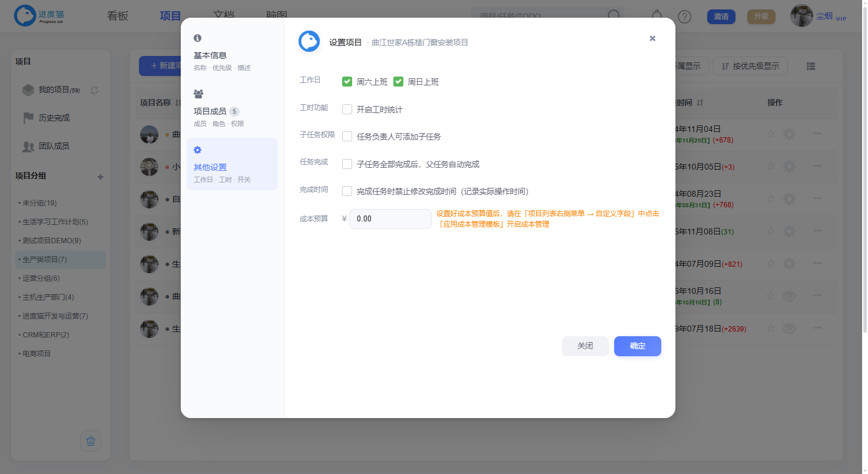Check 完成任务时禁止修改完成时间 option
Viewport: 868px width, 474px height.
pyautogui.click(x=347, y=191)
